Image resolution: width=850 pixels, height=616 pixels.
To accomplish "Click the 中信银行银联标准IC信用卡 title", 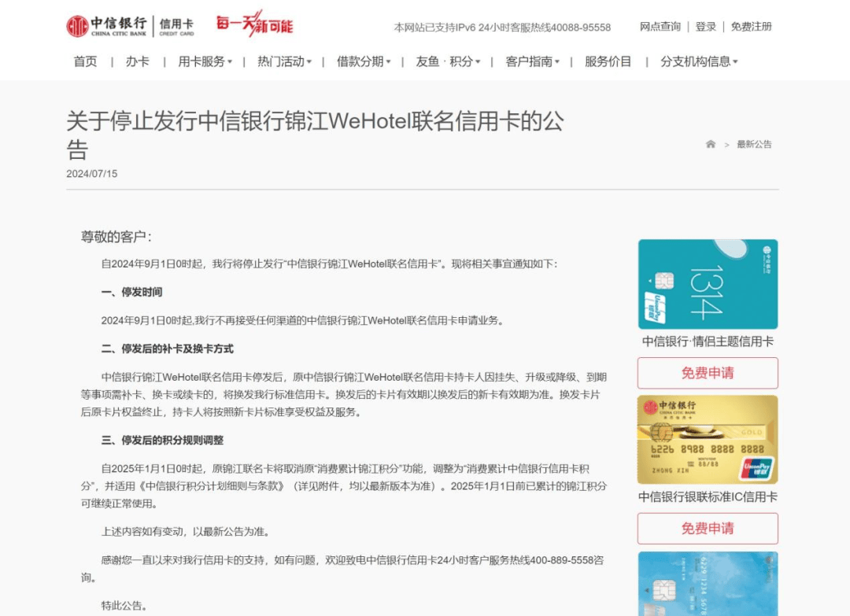I will click(708, 496).
